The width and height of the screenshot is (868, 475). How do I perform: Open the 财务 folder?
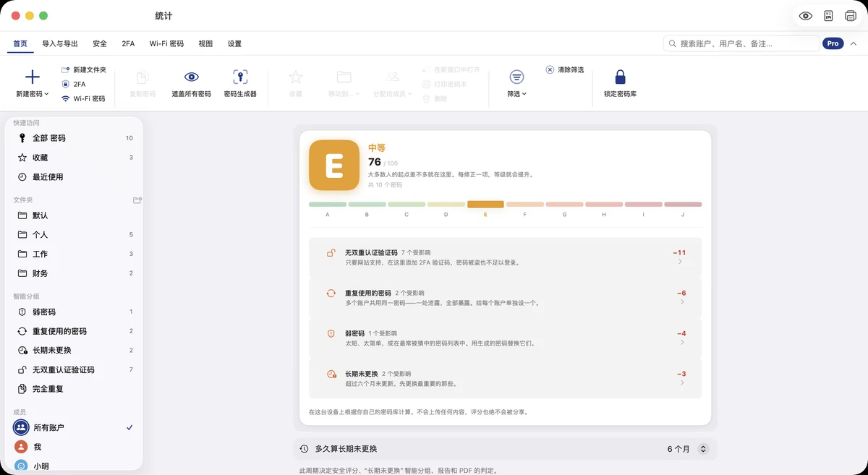[x=74, y=273]
